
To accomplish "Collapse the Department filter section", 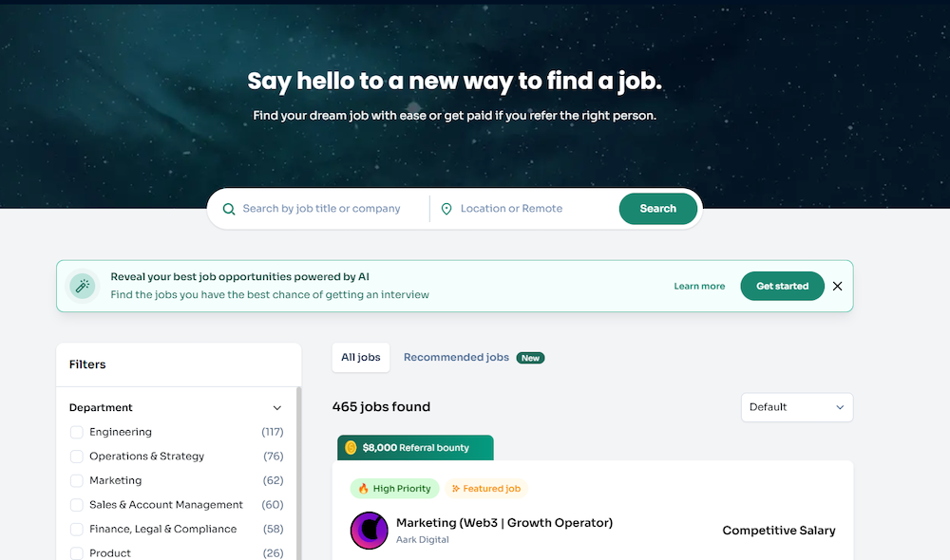I will click(276, 407).
